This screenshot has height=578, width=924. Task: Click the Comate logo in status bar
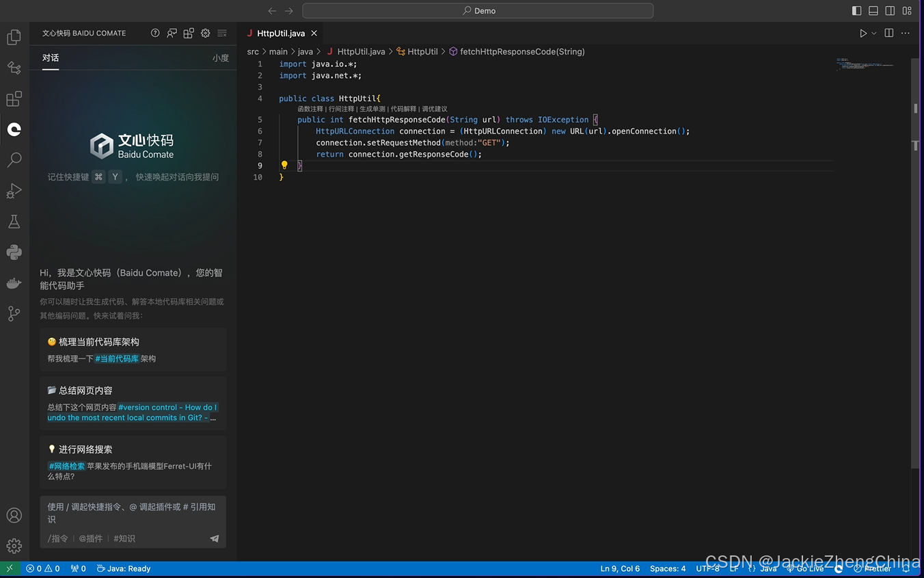[x=839, y=568]
